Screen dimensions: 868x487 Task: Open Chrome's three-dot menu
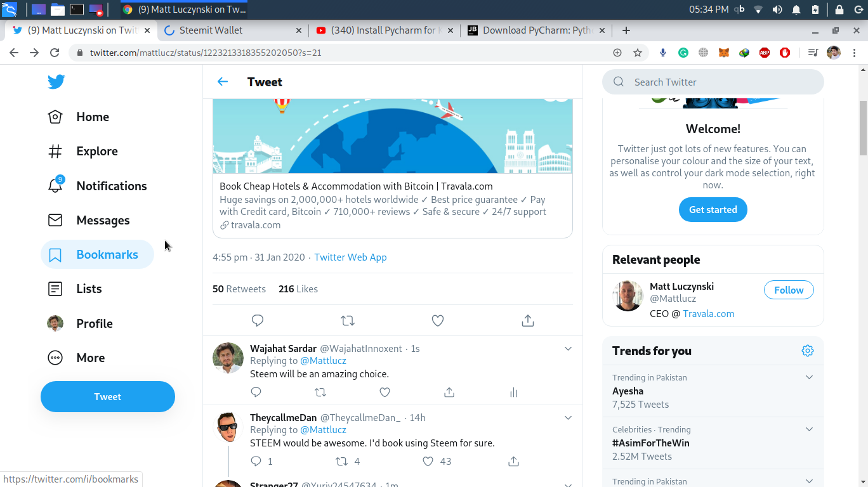[854, 53]
